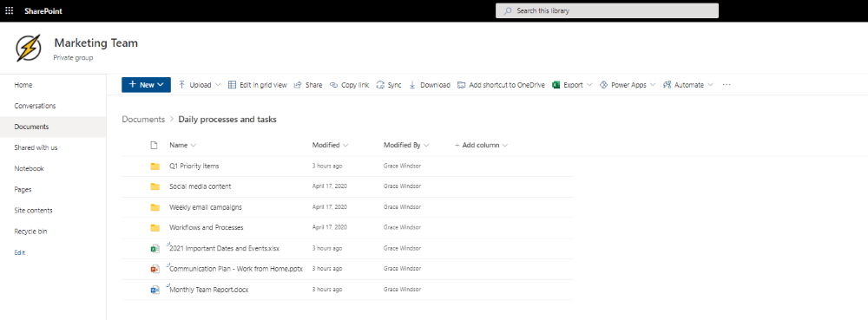This screenshot has width=868, height=320.
Task: Expand the Power Apps dropdown chevron
Action: [x=653, y=85]
